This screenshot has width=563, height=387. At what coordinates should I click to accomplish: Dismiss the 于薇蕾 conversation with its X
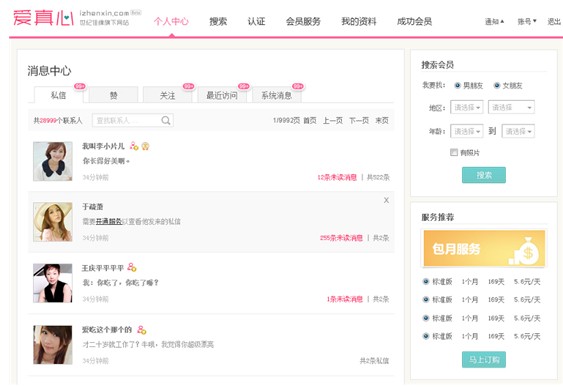(386, 200)
